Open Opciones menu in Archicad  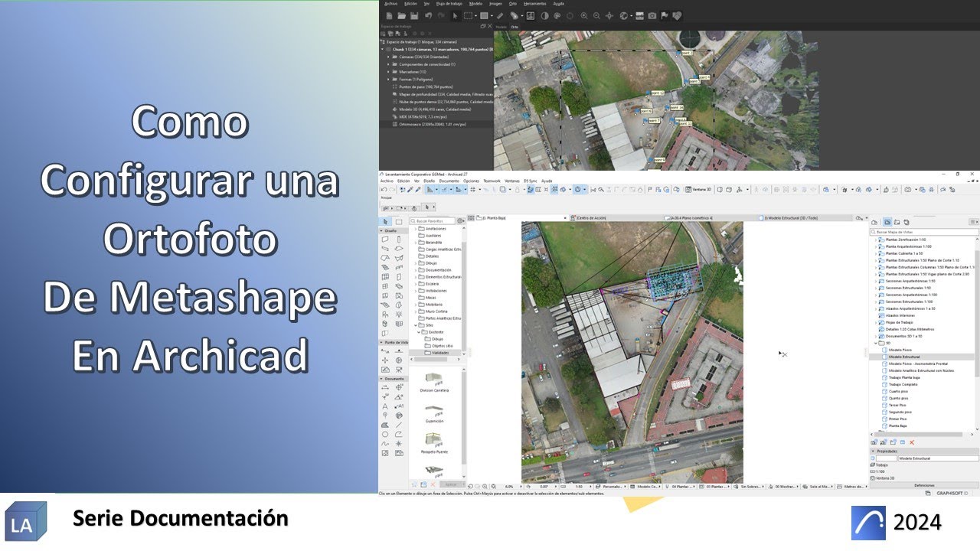(471, 181)
